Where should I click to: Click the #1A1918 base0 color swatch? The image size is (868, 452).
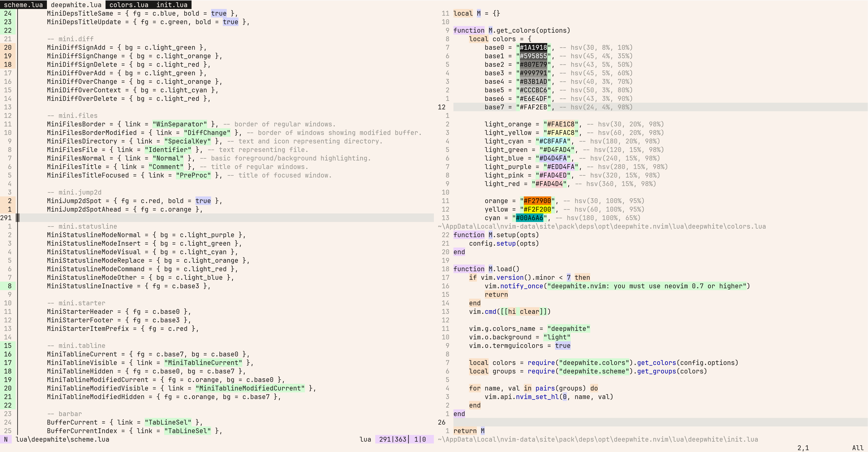pyautogui.click(x=533, y=48)
